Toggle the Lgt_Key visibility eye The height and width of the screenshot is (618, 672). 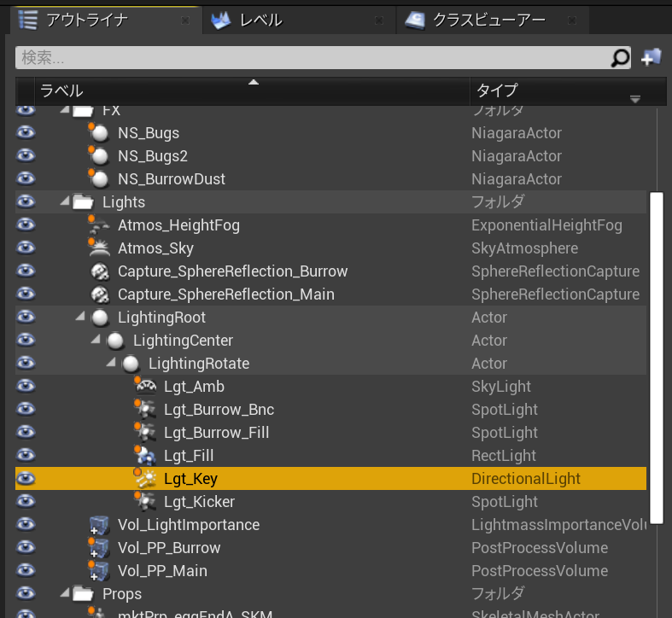pos(26,478)
